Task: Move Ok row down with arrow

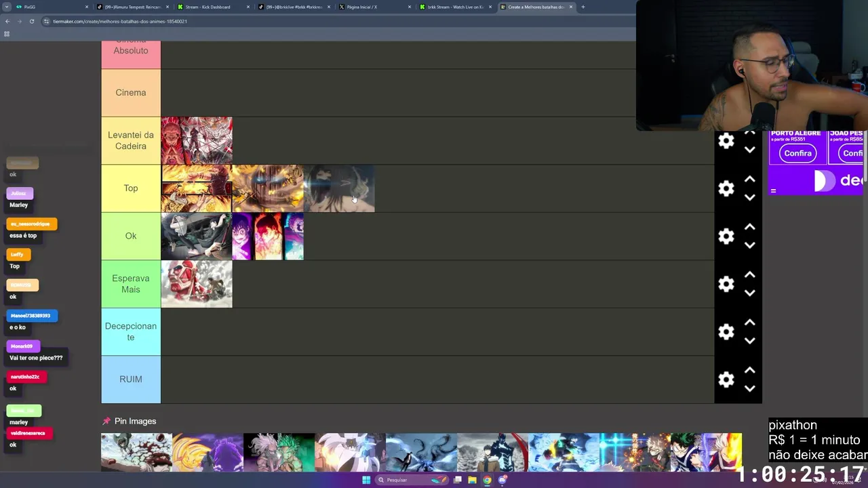Action: tap(750, 245)
